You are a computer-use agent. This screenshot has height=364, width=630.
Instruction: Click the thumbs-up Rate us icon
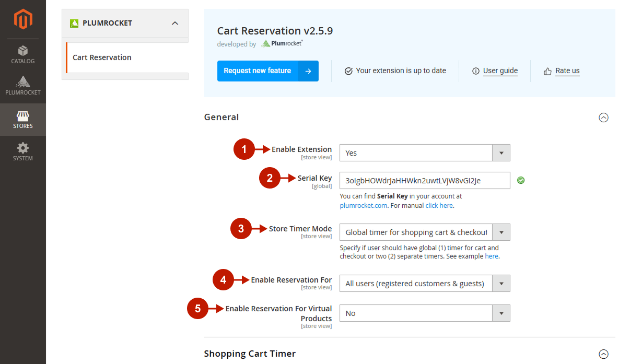(547, 71)
